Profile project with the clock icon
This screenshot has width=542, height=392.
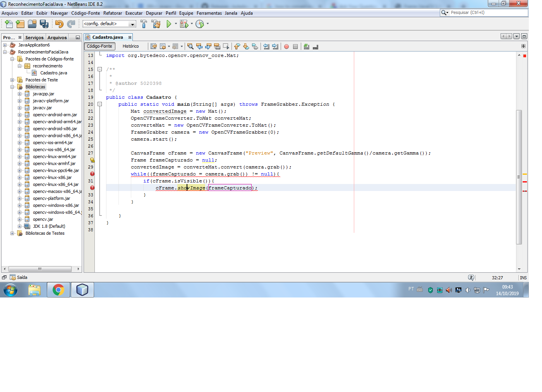[200, 24]
